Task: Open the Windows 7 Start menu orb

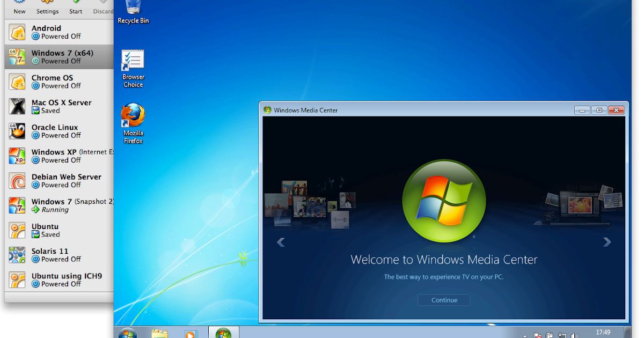Action: [128, 333]
